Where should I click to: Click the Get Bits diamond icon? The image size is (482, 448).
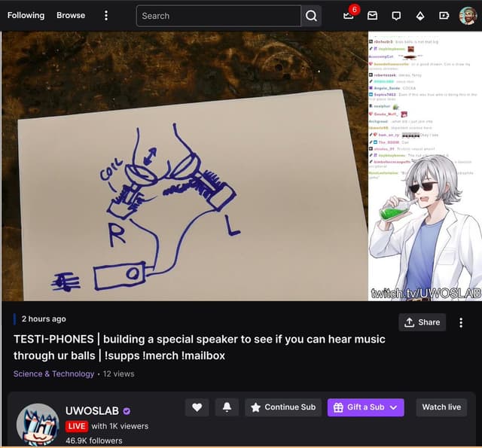(x=420, y=16)
